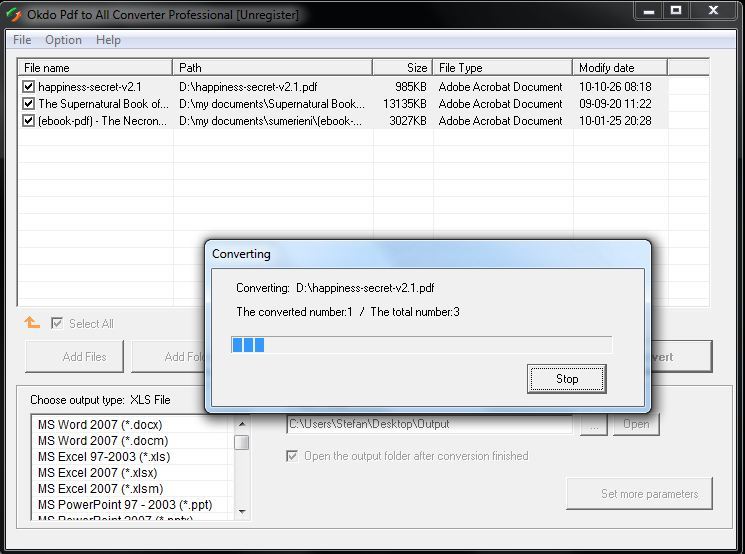Select the 13135KB size cell

click(405, 104)
